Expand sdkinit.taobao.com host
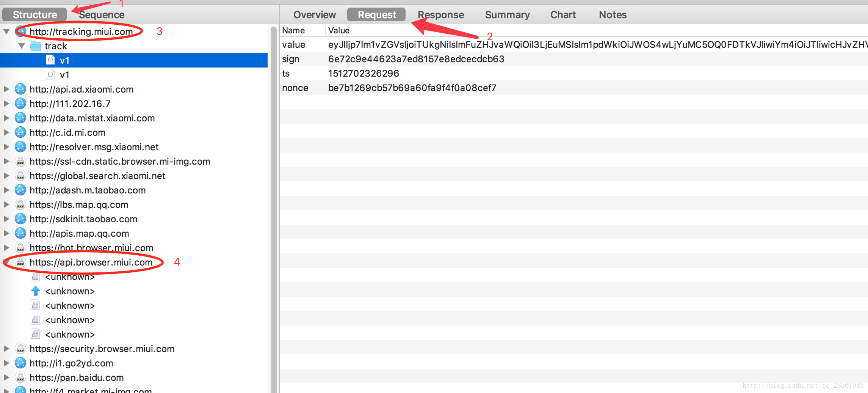This screenshot has width=868, height=393. click(x=6, y=219)
